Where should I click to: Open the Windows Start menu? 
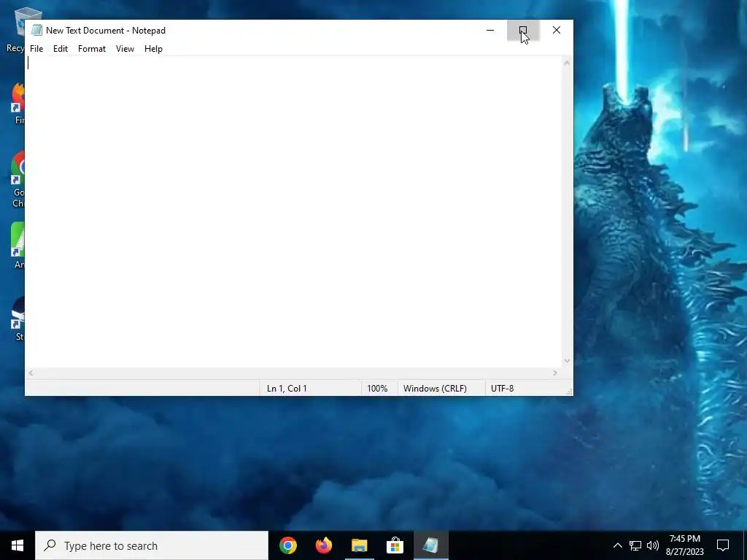[x=18, y=545]
